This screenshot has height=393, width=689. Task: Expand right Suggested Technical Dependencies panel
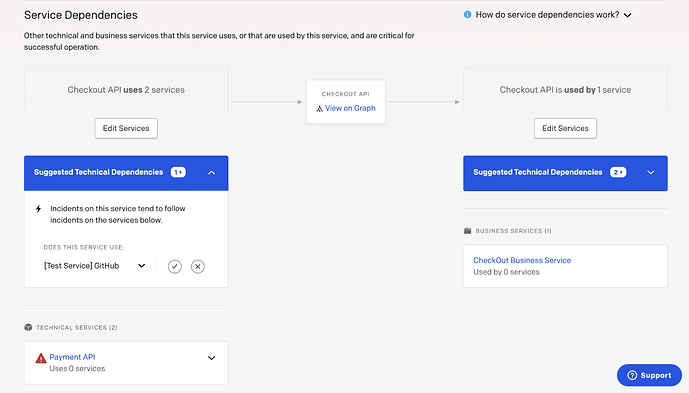[651, 172]
